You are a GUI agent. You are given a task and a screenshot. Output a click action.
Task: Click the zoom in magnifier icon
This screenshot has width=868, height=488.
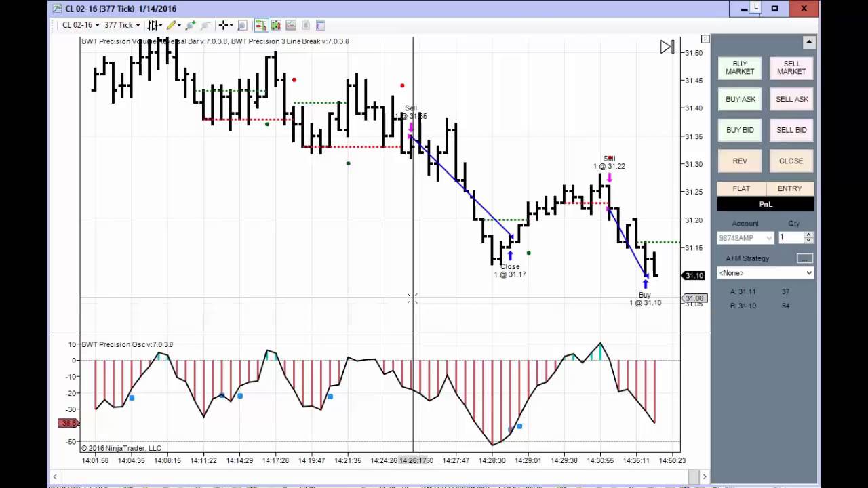[191, 25]
